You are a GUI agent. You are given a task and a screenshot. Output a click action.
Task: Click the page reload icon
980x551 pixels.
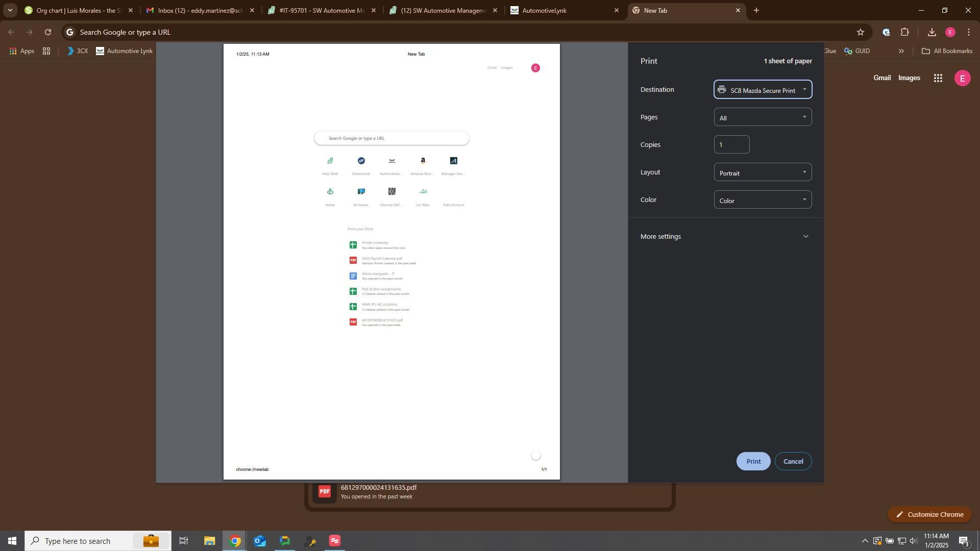48,32
